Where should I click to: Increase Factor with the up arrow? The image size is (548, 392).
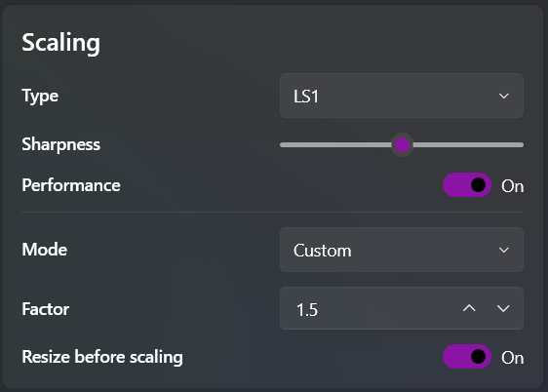pyautogui.click(x=469, y=308)
